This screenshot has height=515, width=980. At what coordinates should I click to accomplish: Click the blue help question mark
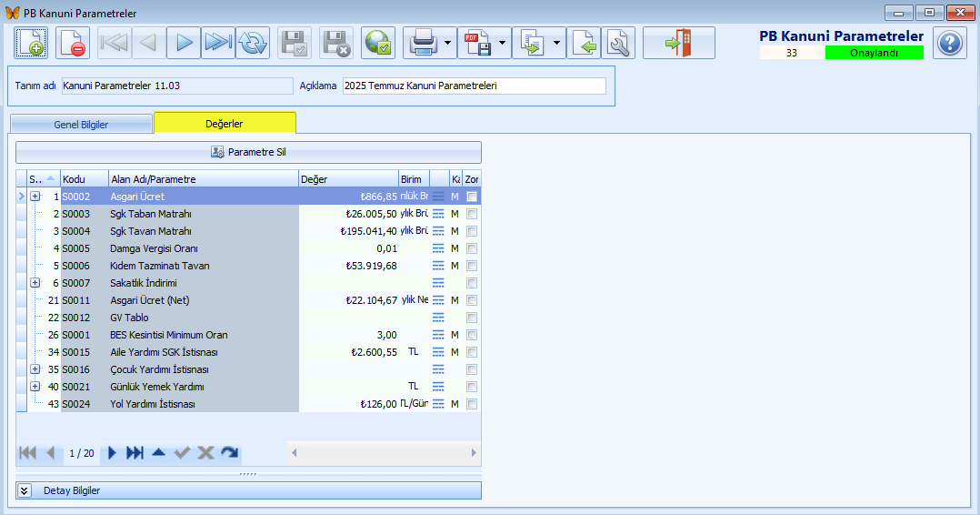pyautogui.click(x=950, y=43)
